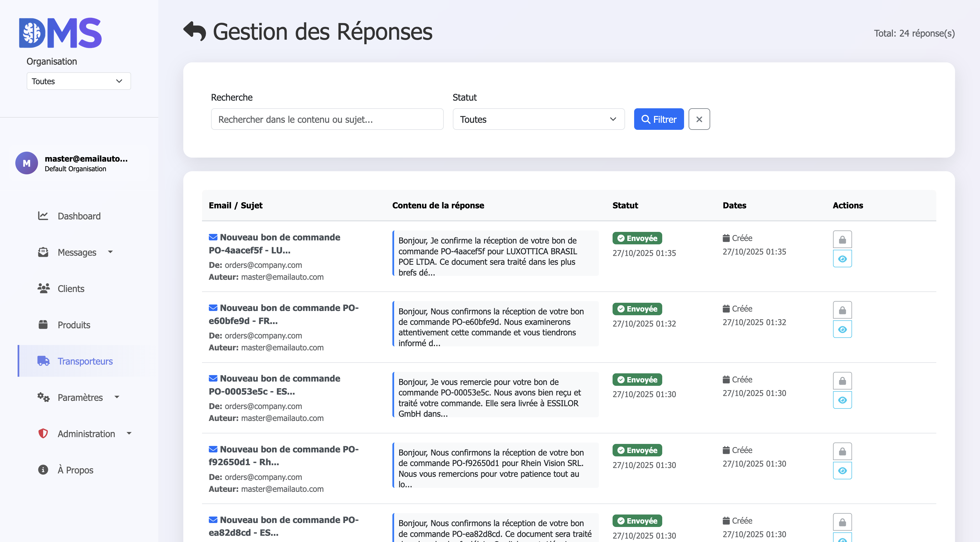Click the lock icon for PO-f92650d1 row
Viewport: 980px width, 542px height.
[842, 452]
